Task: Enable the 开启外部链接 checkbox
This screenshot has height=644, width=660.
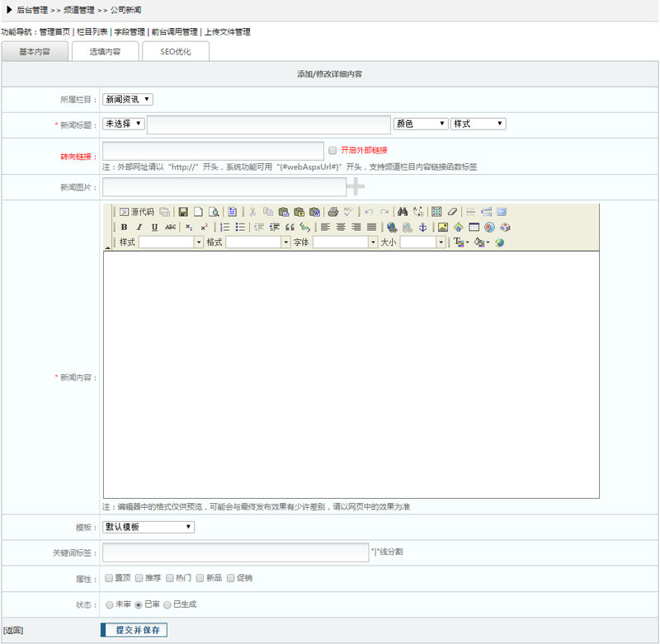Action: [332, 151]
